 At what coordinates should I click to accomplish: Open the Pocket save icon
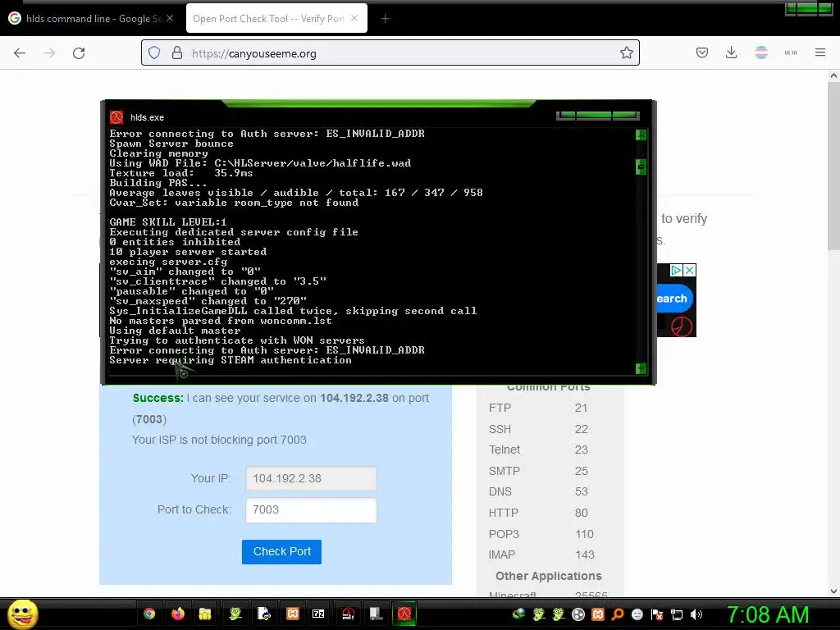click(x=702, y=52)
